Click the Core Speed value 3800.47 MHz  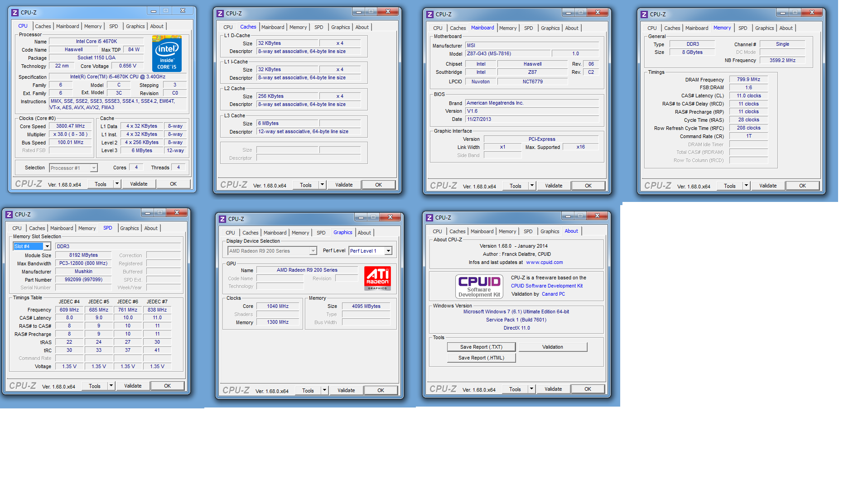[x=70, y=126]
